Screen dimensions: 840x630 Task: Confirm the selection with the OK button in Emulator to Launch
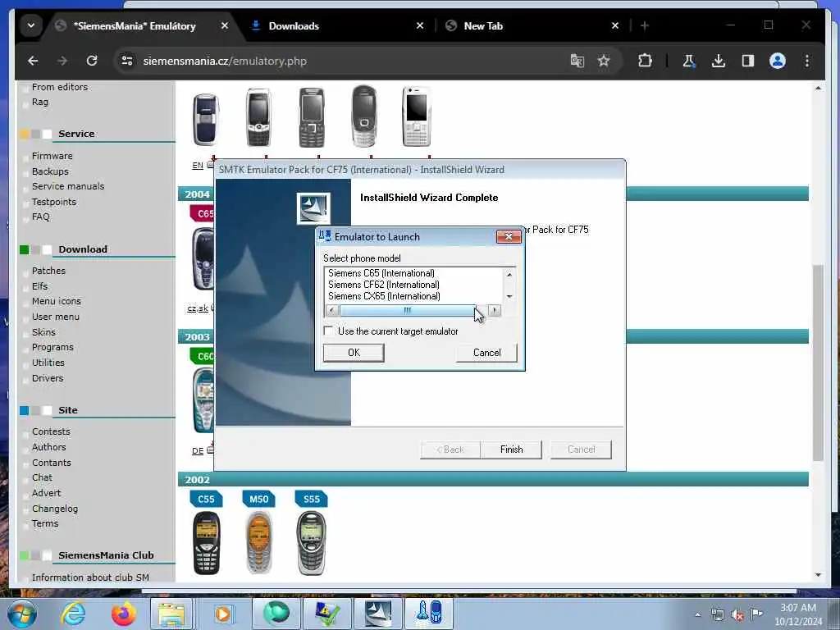coord(354,353)
